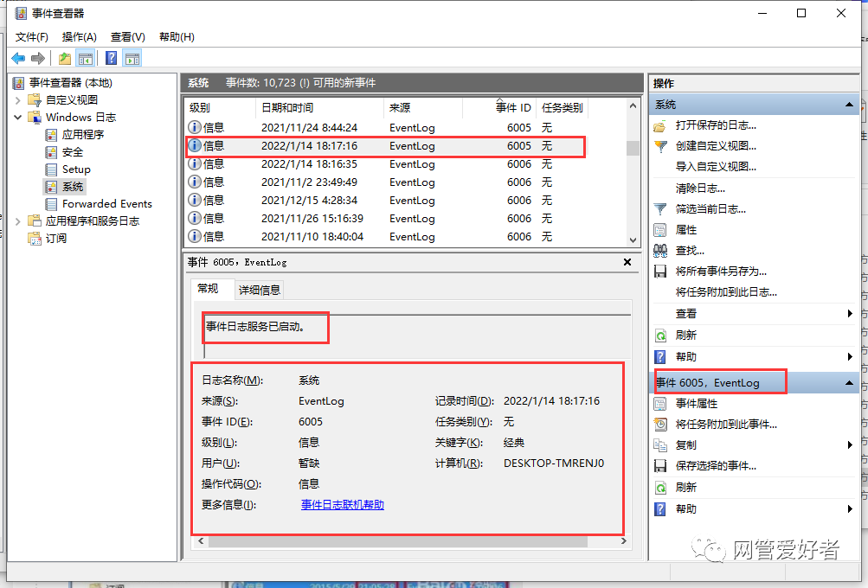Click the Back navigation arrow
This screenshot has height=588, width=868.
click(17, 58)
